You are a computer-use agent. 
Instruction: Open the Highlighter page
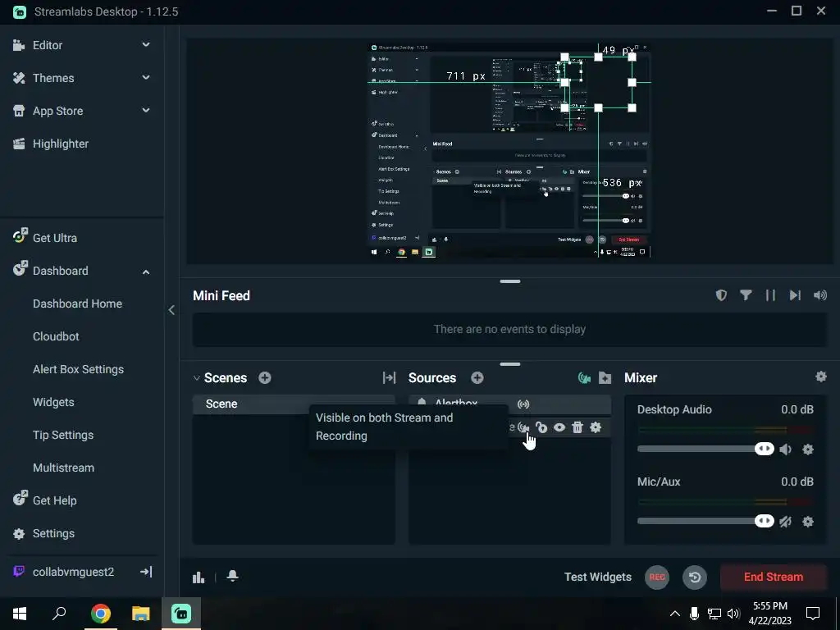[x=61, y=144]
